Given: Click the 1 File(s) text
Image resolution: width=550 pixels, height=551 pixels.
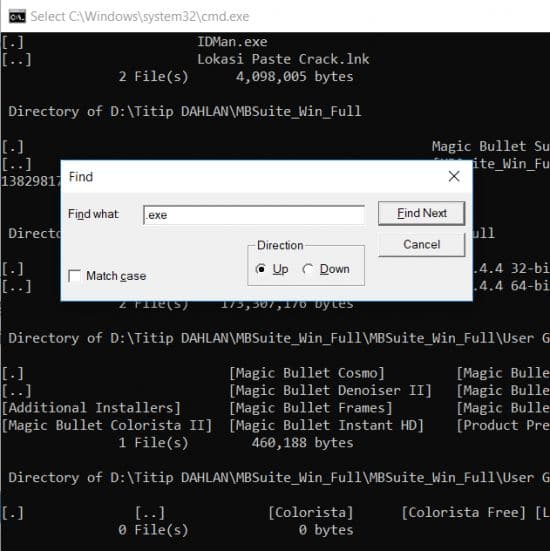Looking at the screenshot, I should coord(153,443).
